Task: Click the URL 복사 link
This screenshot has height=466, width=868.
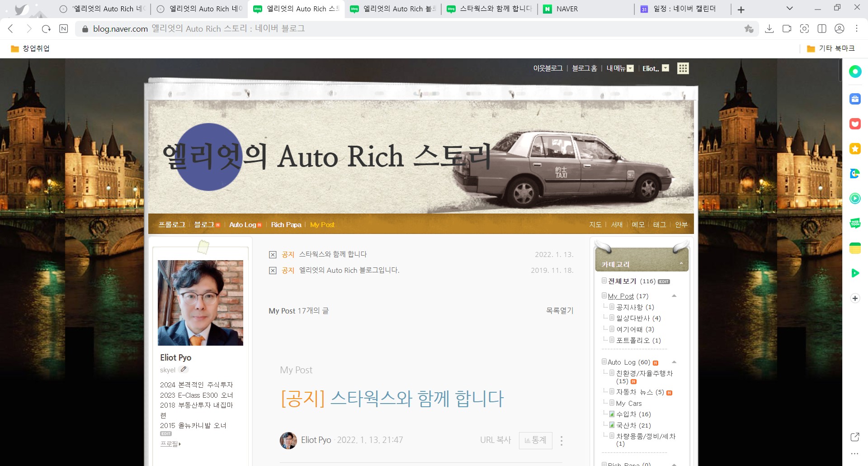Action: (x=495, y=440)
